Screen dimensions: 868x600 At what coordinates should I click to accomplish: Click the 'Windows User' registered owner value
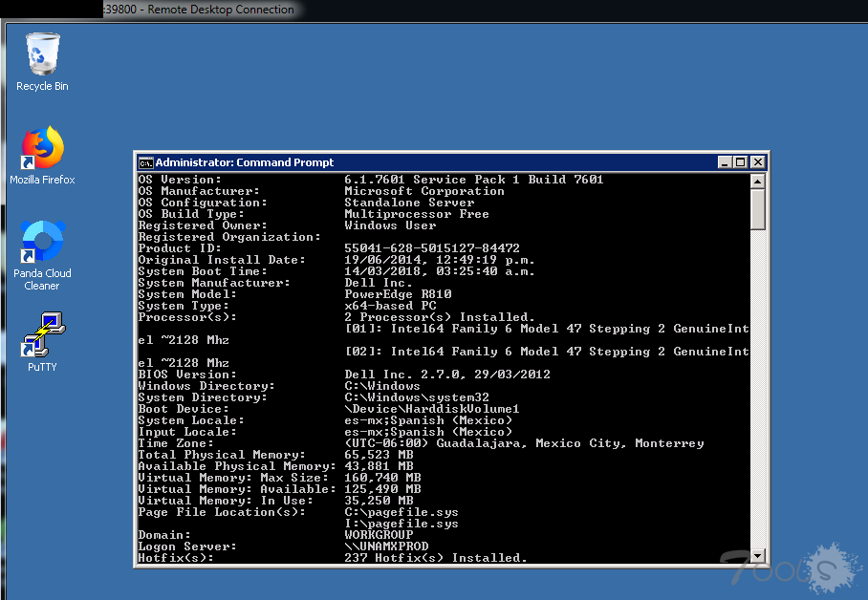click(x=390, y=225)
